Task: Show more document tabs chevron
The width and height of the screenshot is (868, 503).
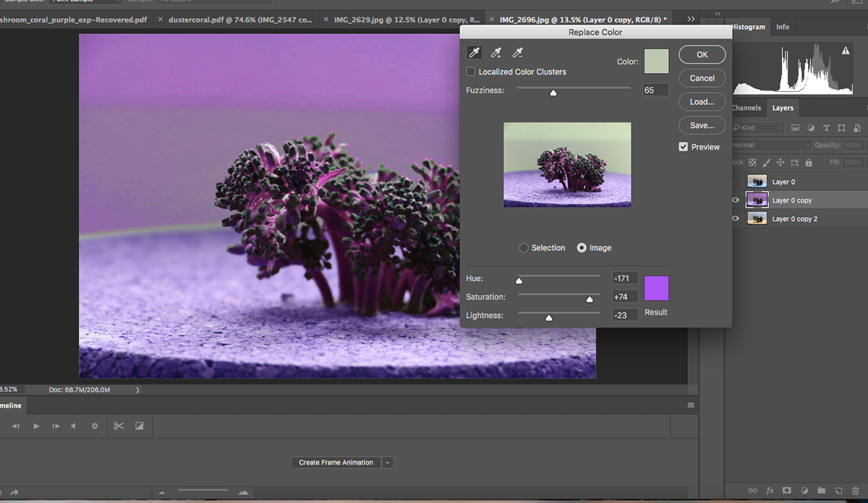Action: point(692,20)
